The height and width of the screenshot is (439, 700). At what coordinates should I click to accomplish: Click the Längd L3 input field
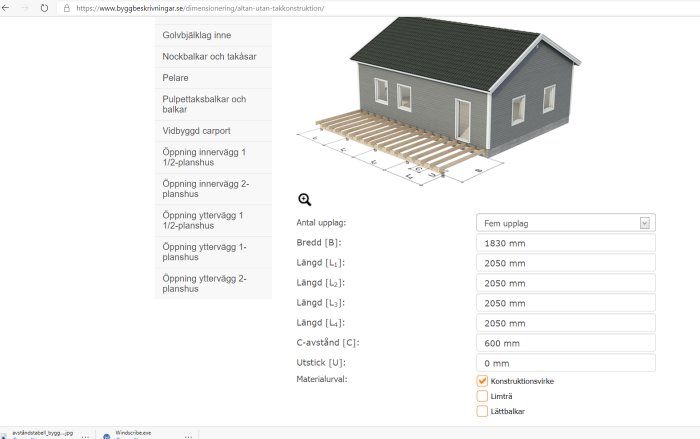point(566,303)
